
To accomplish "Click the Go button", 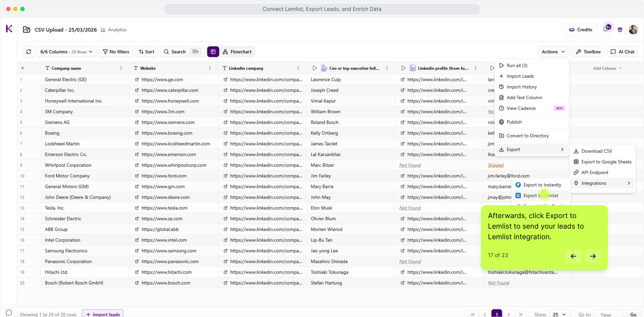I will pyautogui.click(x=633, y=314).
